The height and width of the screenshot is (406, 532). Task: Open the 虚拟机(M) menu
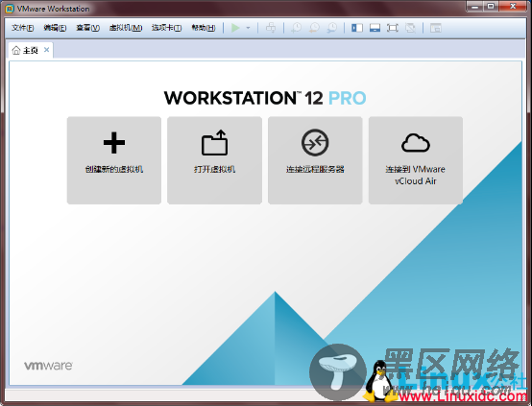(126, 28)
